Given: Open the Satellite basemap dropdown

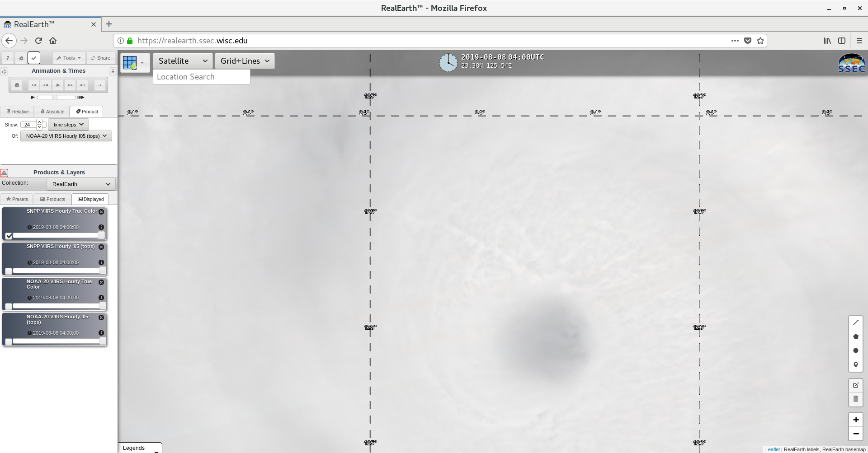Looking at the screenshot, I should click(x=183, y=61).
